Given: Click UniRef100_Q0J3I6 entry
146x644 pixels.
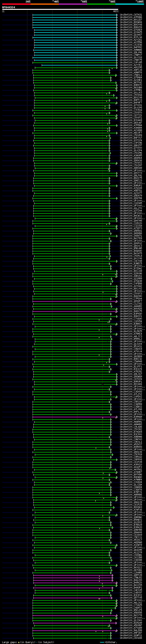Looking at the screenshot, I should click(x=131, y=58).
